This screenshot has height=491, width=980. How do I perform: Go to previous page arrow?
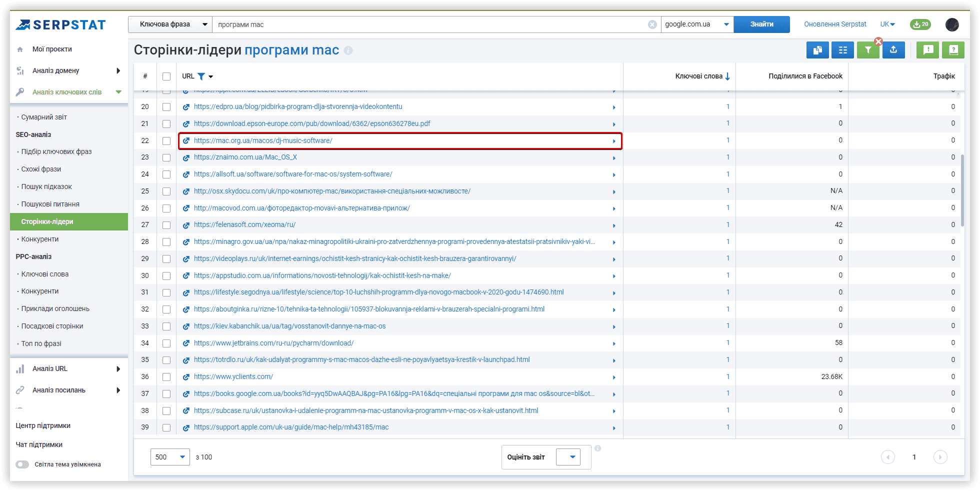click(888, 457)
